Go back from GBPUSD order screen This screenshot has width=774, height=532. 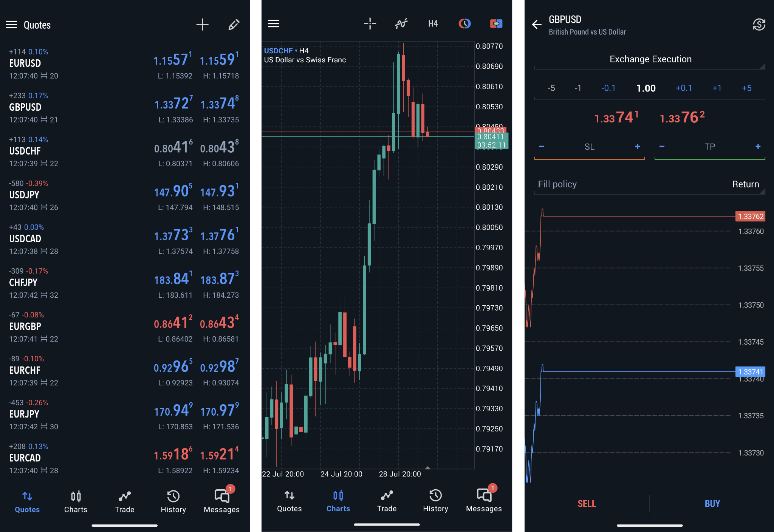[x=537, y=25]
